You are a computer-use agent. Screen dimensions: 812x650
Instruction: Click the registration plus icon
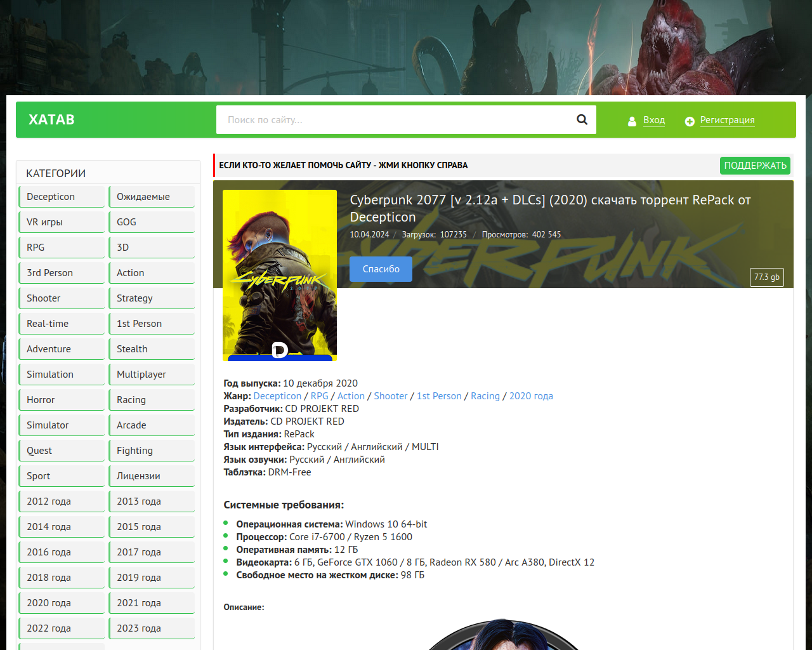690,121
